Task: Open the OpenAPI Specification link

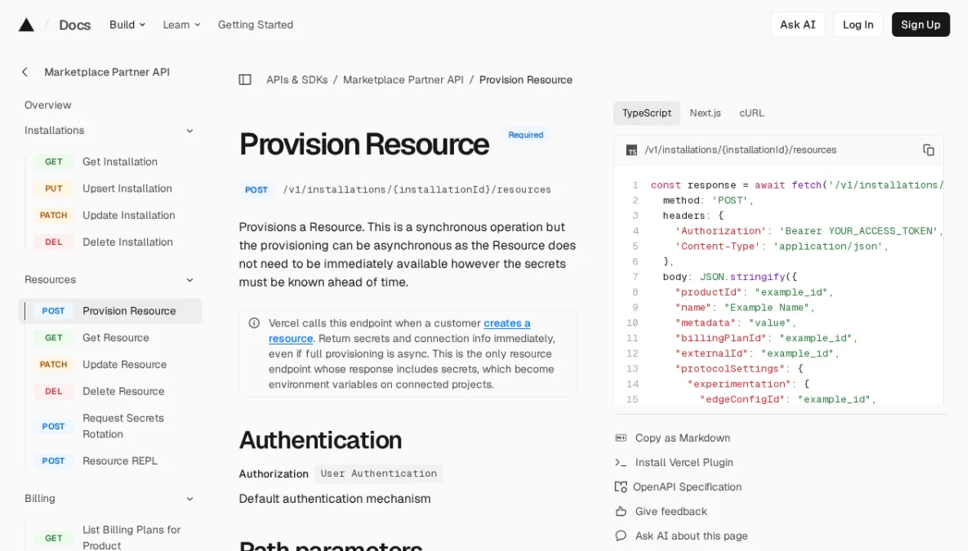Action: (x=688, y=487)
